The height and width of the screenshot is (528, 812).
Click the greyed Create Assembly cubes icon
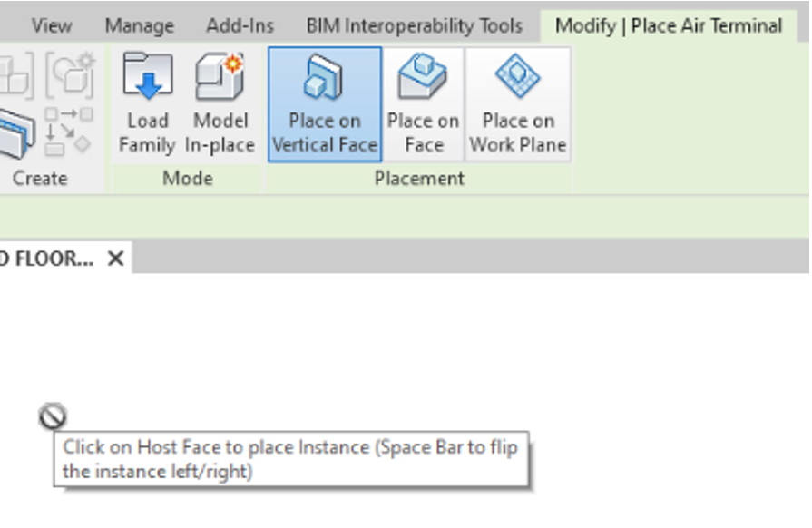15,75
